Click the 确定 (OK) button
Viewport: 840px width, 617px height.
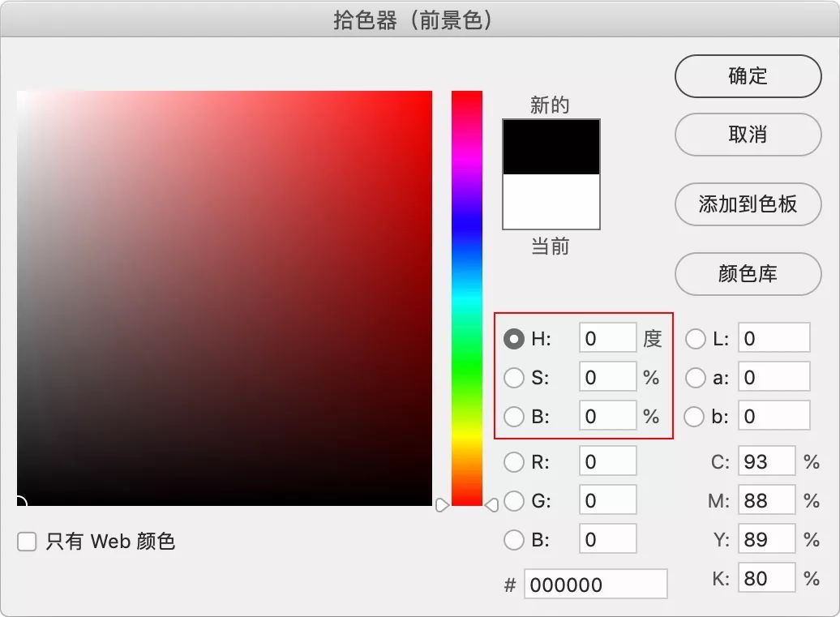[747, 76]
